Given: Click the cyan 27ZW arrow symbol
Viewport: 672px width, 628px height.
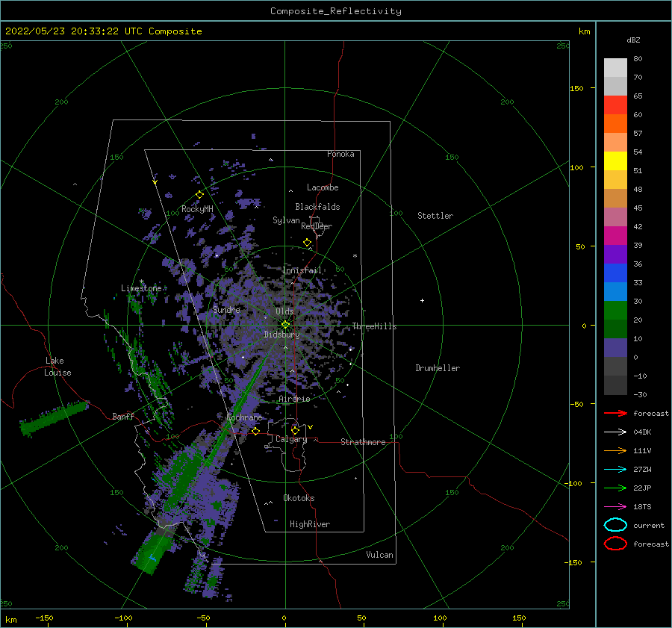Looking at the screenshot, I should (615, 470).
